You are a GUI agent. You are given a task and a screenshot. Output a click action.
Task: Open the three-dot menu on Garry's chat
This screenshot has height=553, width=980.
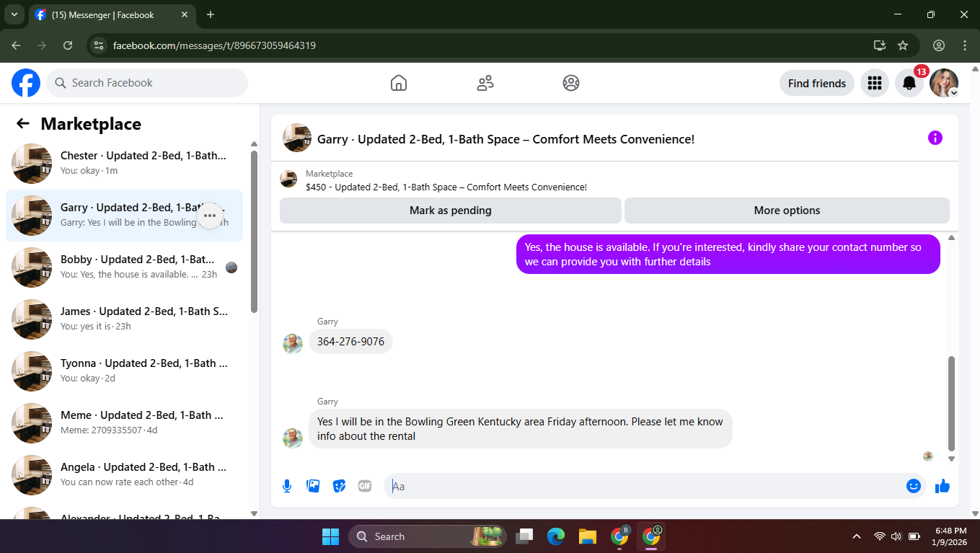[210, 216]
